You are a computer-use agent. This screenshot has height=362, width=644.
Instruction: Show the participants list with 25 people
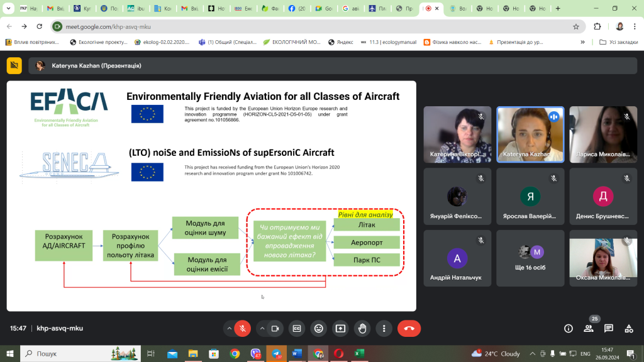pos(589,328)
